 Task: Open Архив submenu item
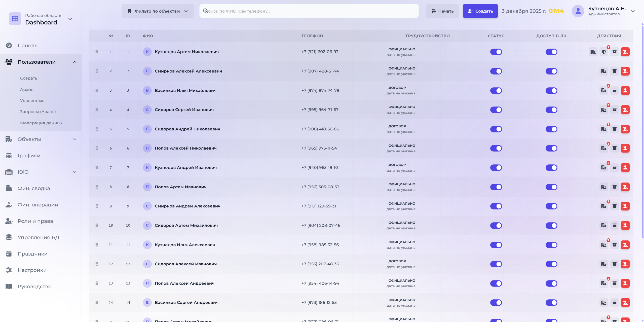click(x=27, y=89)
